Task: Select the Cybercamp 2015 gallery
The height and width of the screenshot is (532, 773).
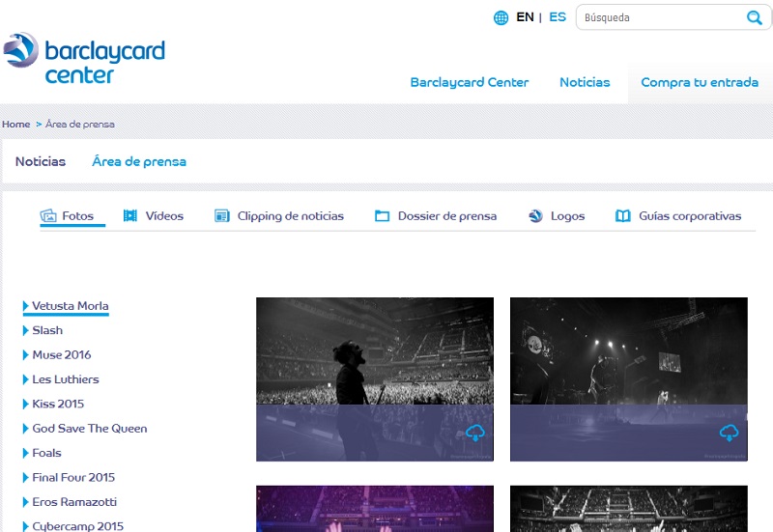Action: point(78,526)
